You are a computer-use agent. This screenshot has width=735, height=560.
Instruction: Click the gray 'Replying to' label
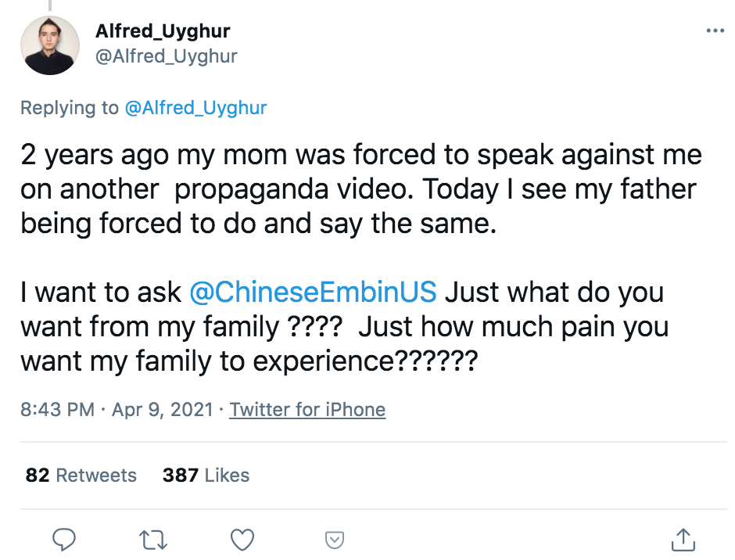point(70,108)
